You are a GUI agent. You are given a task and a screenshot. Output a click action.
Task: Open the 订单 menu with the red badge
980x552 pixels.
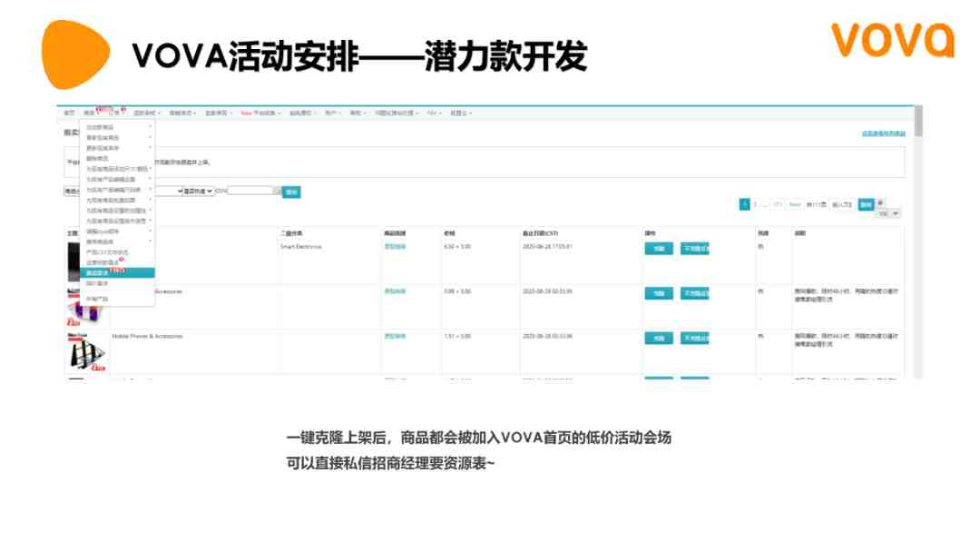[x=115, y=113]
